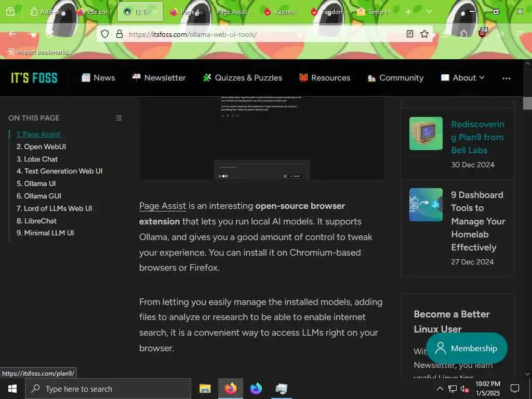This screenshot has height=399, width=532.
Task: Switch to the 'Page Assist' tab without icon
Action: click(x=232, y=12)
